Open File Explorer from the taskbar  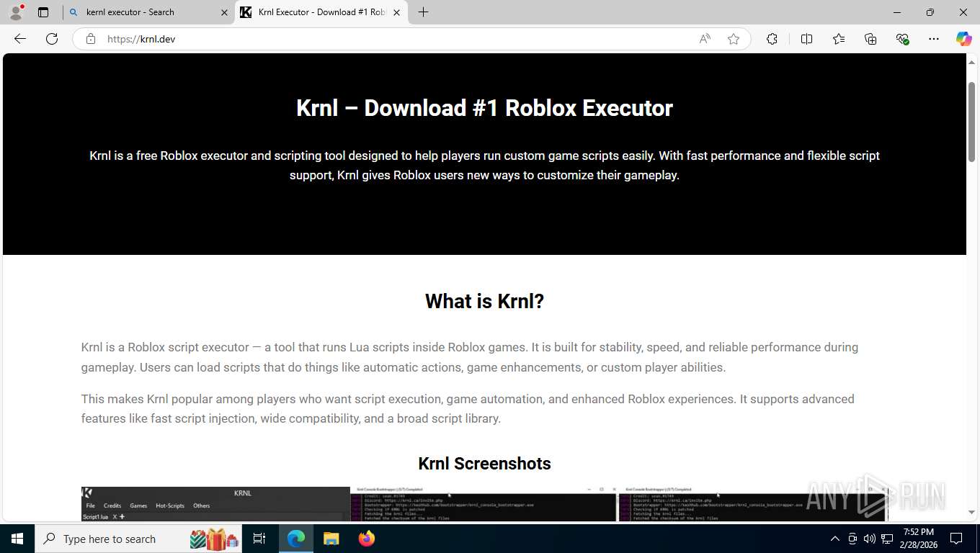coord(331,539)
